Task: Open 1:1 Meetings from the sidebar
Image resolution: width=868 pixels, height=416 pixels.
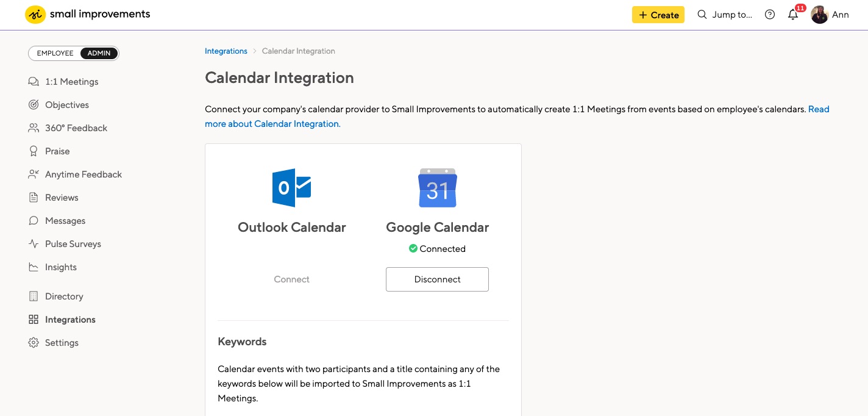Action: point(71,81)
